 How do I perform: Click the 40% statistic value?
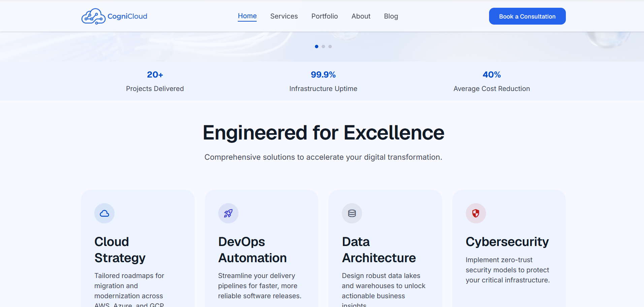[x=492, y=74]
